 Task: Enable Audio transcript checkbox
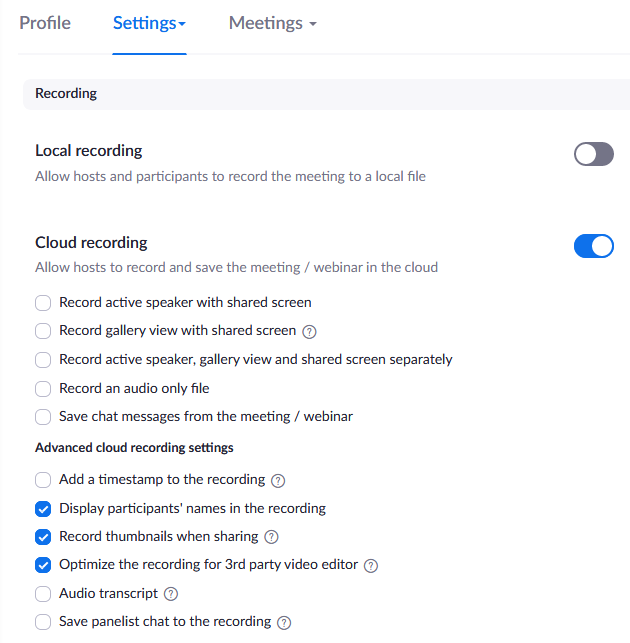[43, 593]
